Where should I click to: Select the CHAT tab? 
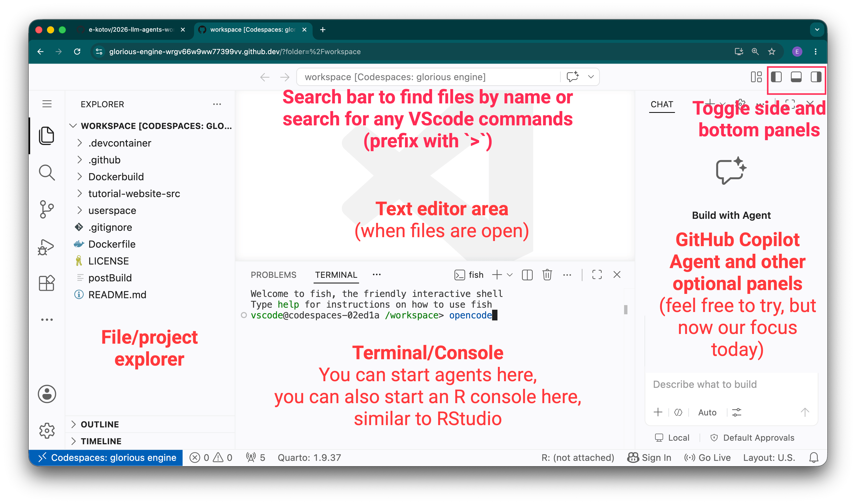click(662, 104)
